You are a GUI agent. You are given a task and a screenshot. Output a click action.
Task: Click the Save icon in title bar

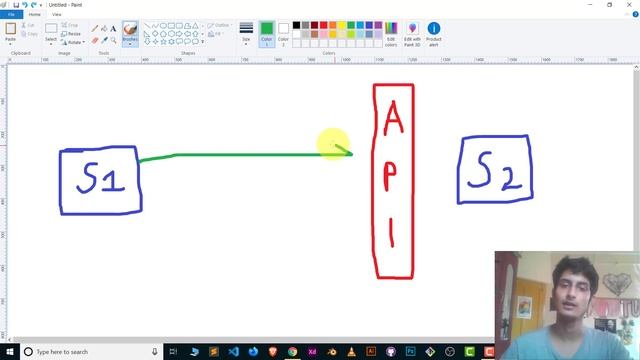(16, 5)
